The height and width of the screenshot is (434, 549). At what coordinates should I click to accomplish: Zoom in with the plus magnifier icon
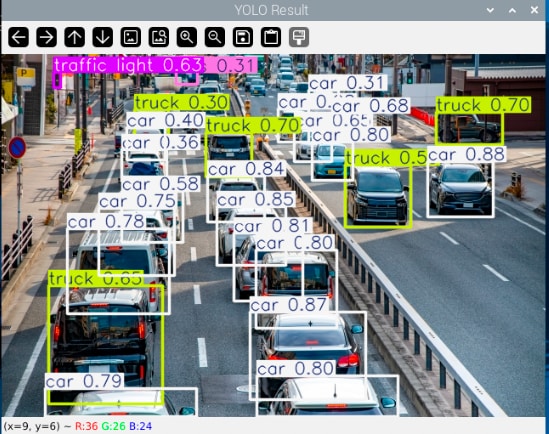[x=187, y=37]
